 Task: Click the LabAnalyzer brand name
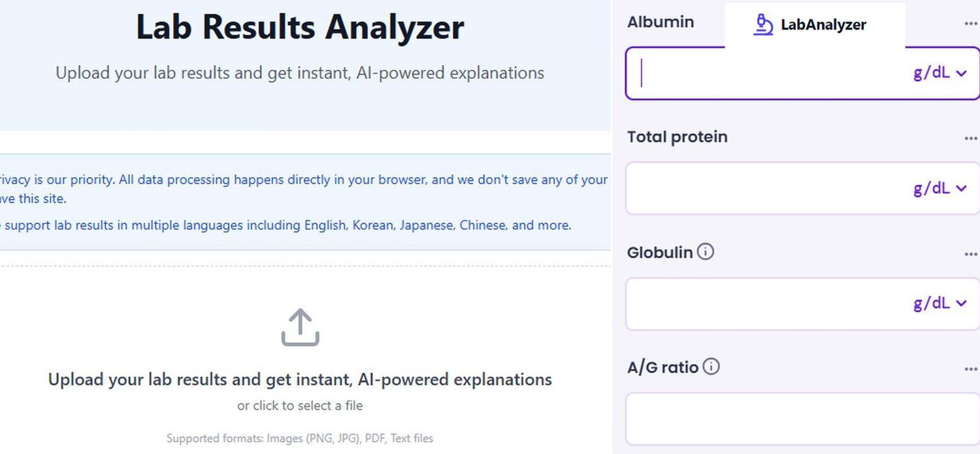click(x=823, y=25)
